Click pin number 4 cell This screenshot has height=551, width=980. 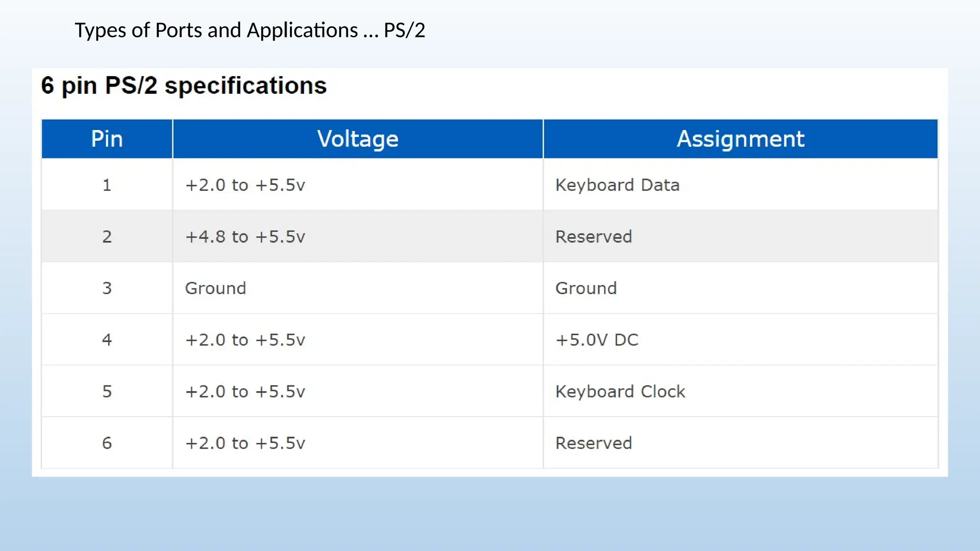pyautogui.click(x=107, y=340)
